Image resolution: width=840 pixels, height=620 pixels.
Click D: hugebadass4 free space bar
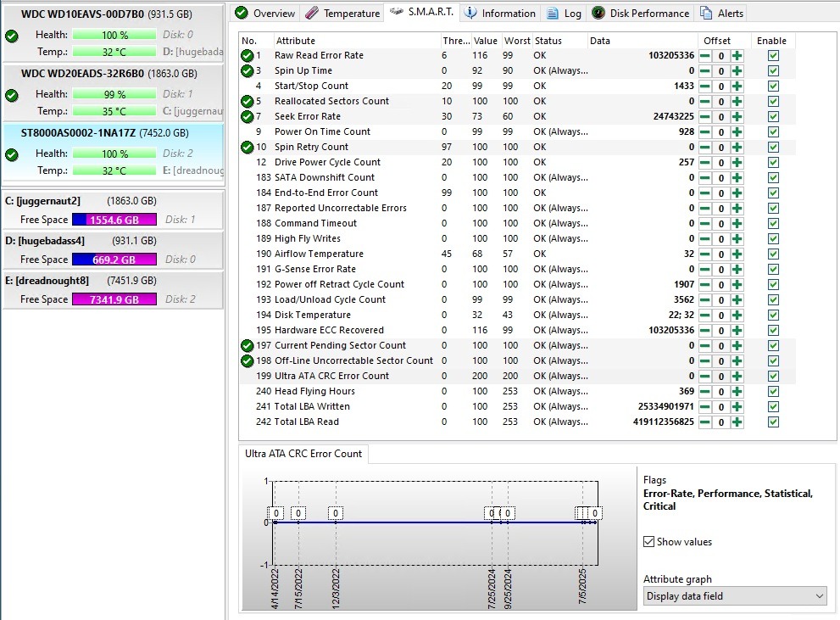[114, 260]
